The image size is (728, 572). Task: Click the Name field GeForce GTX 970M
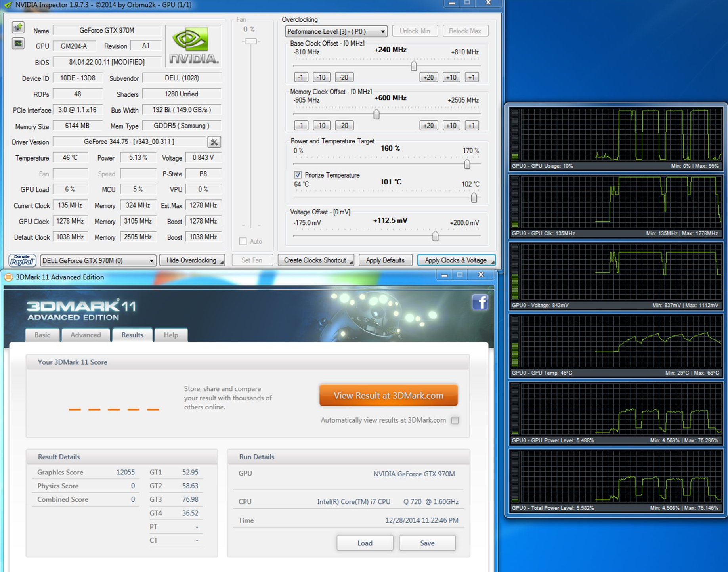(107, 30)
